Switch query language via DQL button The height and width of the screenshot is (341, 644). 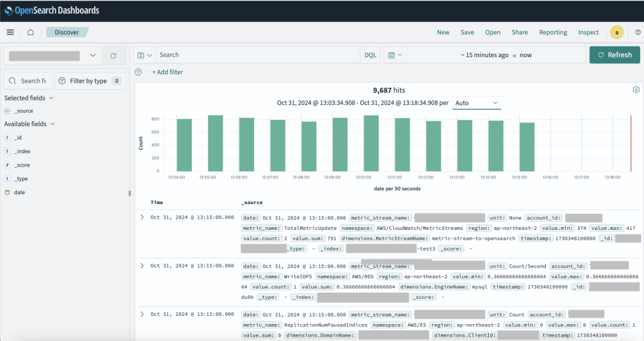[x=370, y=55]
